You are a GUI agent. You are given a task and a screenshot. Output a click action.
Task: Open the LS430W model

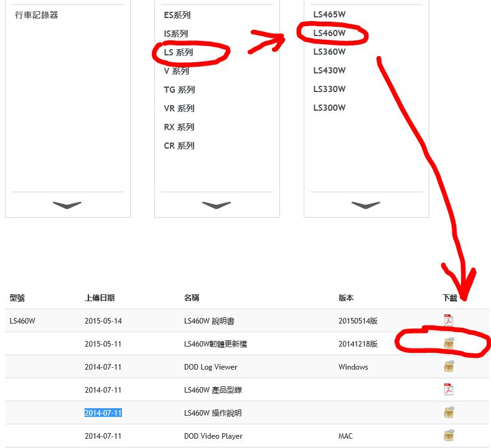click(x=329, y=70)
